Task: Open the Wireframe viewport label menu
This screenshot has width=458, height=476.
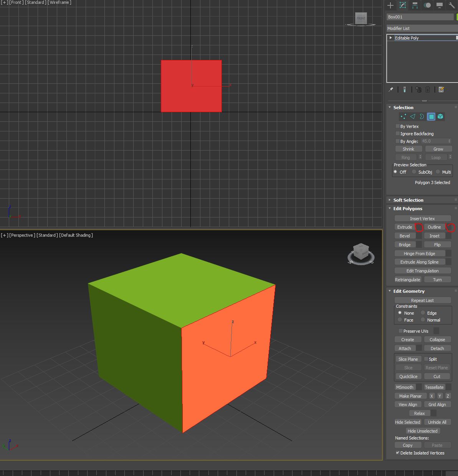Action: 60,3
